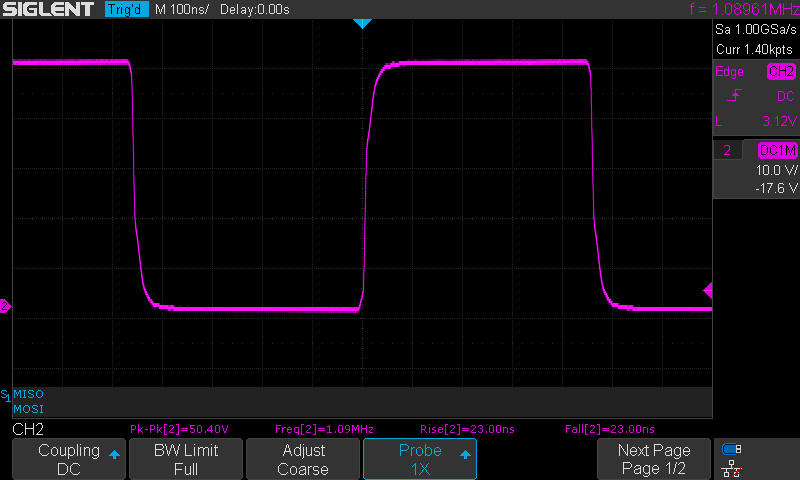This screenshot has width=800, height=480.
Task: Click the M 100ns/ timebase readout
Action: point(182,10)
